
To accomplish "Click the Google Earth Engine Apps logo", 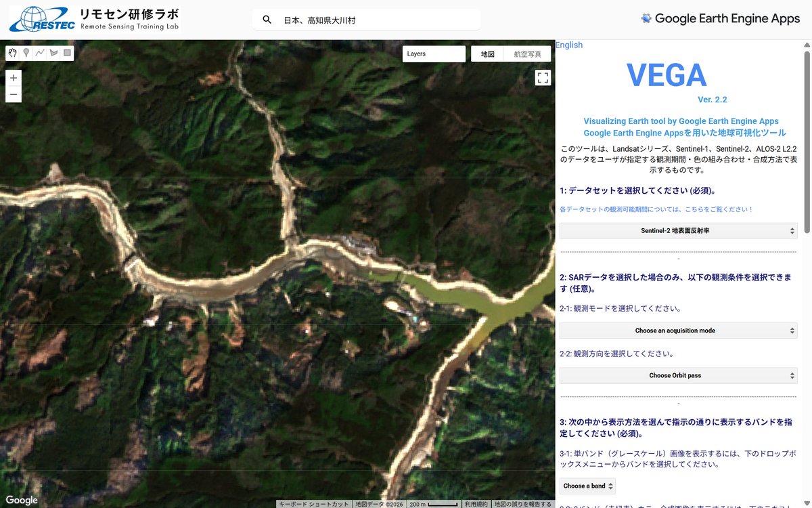I will coord(720,18).
